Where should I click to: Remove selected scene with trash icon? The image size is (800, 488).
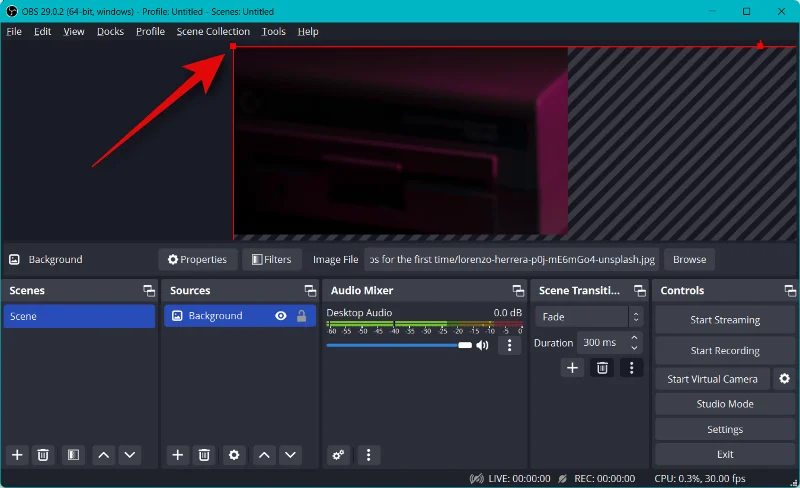pyautogui.click(x=43, y=455)
